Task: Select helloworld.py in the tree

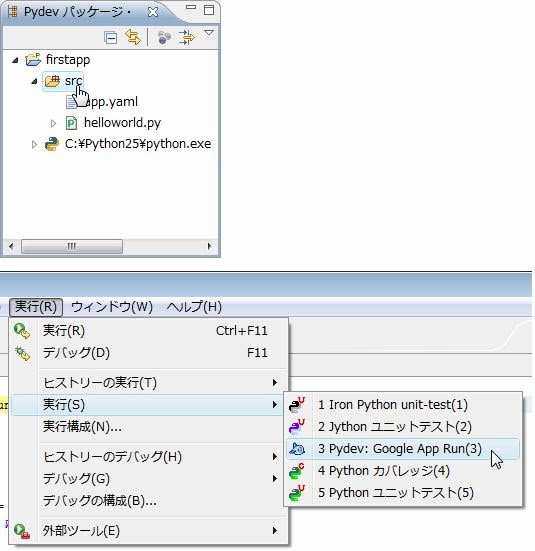Action: (x=122, y=123)
